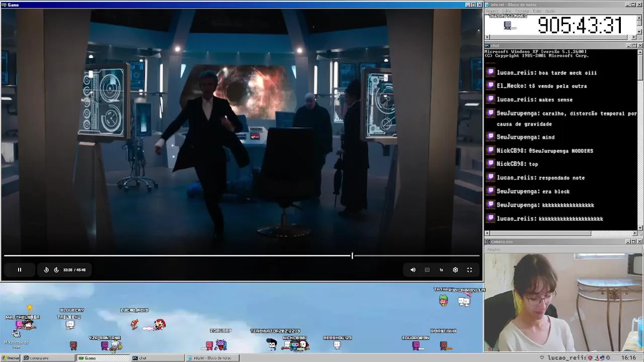Screen dimensions: 644x362
Task: Mute the video player volume
Action: pyautogui.click(x=413, y=270)
